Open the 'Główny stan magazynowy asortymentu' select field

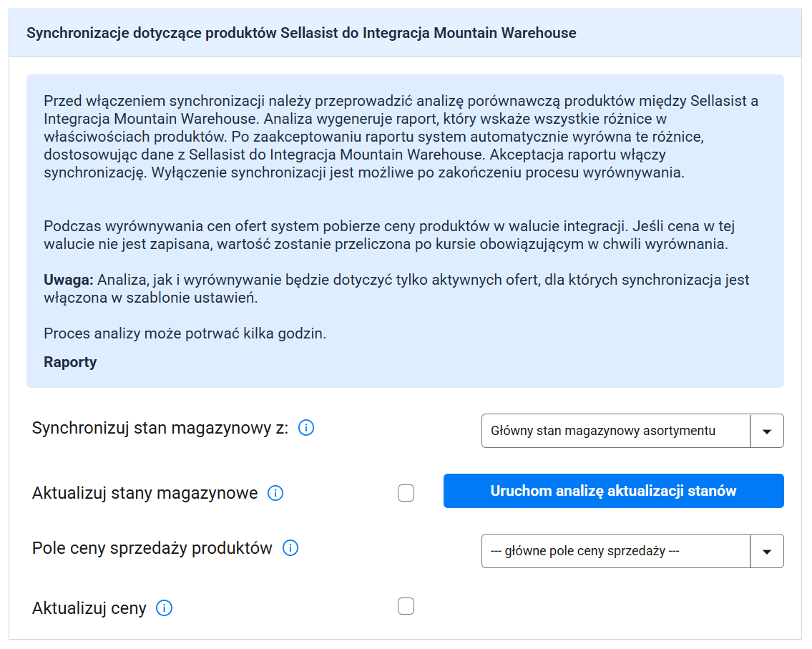[x=616, y=431]
